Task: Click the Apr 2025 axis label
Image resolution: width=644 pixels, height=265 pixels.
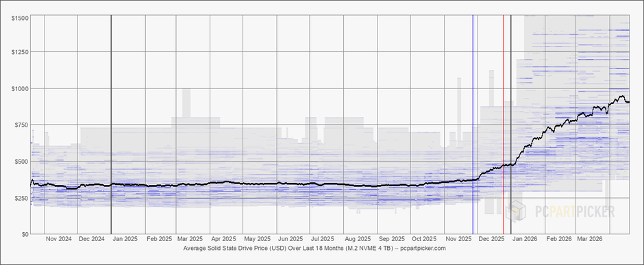Action: [x=224, y=239]
